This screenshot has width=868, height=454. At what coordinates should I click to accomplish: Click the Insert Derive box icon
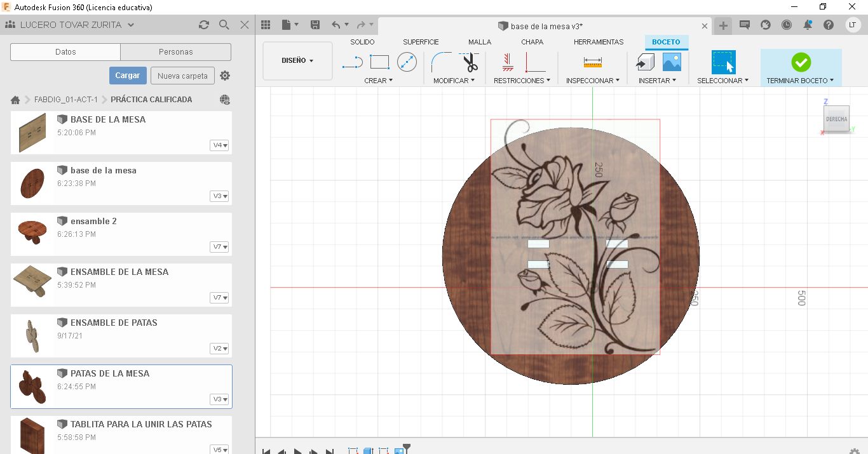click(x=646, y=62)
